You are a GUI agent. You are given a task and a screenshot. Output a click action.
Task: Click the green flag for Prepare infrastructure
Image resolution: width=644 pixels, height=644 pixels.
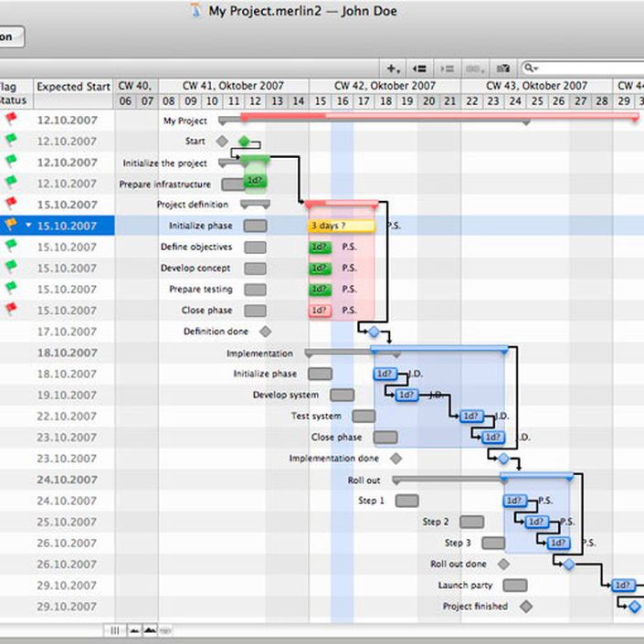[x=11, y=182]
